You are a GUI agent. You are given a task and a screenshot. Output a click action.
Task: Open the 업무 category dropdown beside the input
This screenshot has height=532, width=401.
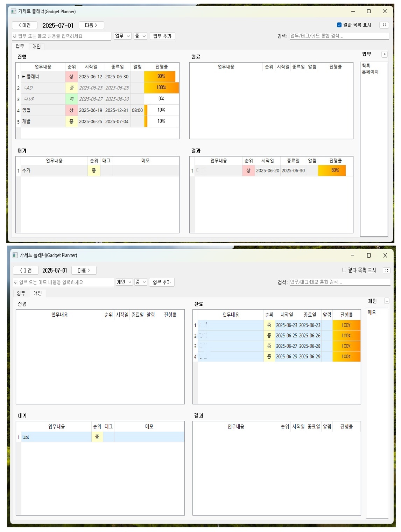click(x=122, y=36)
